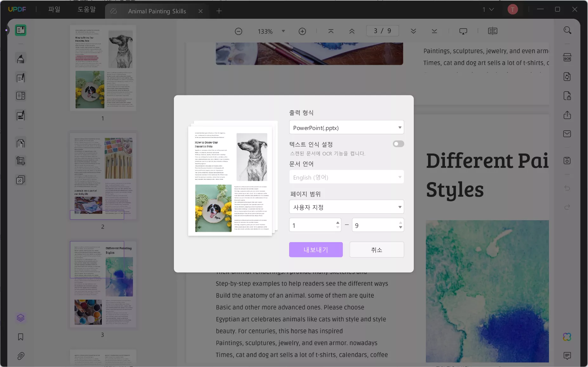Go to the last page arrow
This screenshot has width=588, height=367.
[x=434, y=31]
